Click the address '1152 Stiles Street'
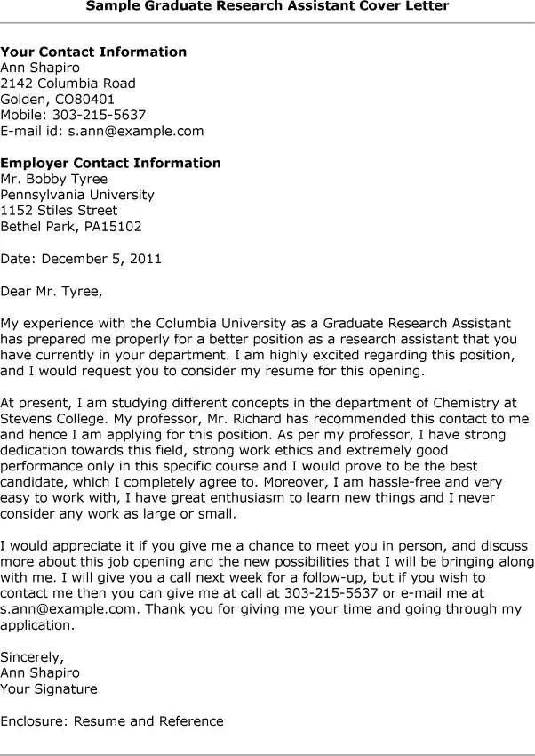This screenshot has height=756, width=535. click(x=59, y=211)
